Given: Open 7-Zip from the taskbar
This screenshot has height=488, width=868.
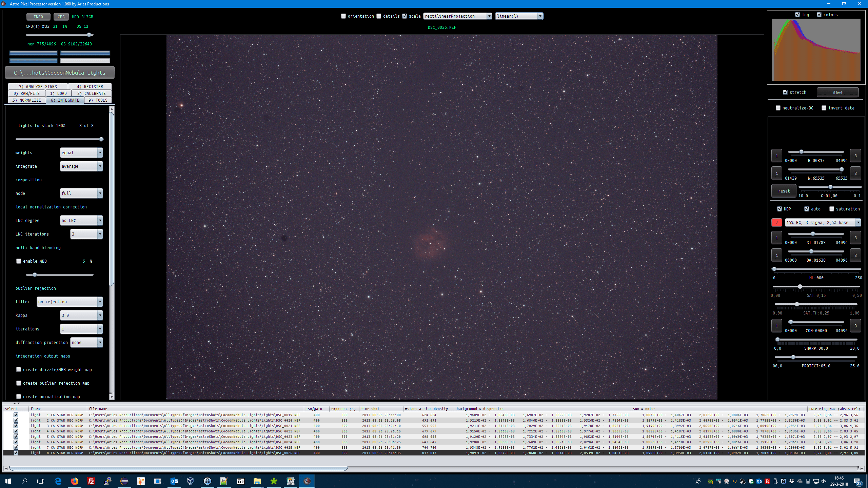Looking at the screenshot, I should (240, 481).
